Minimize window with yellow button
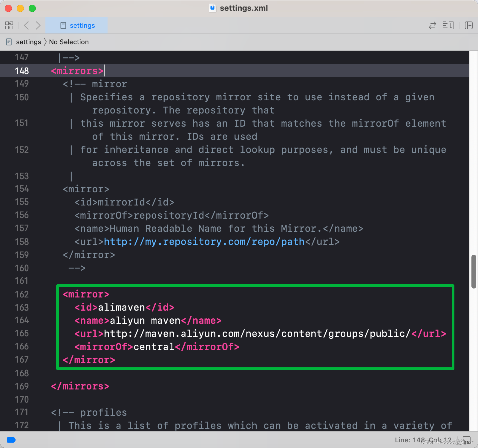The height and width of the screenshot is (448, 478). [x=20, y=8]
